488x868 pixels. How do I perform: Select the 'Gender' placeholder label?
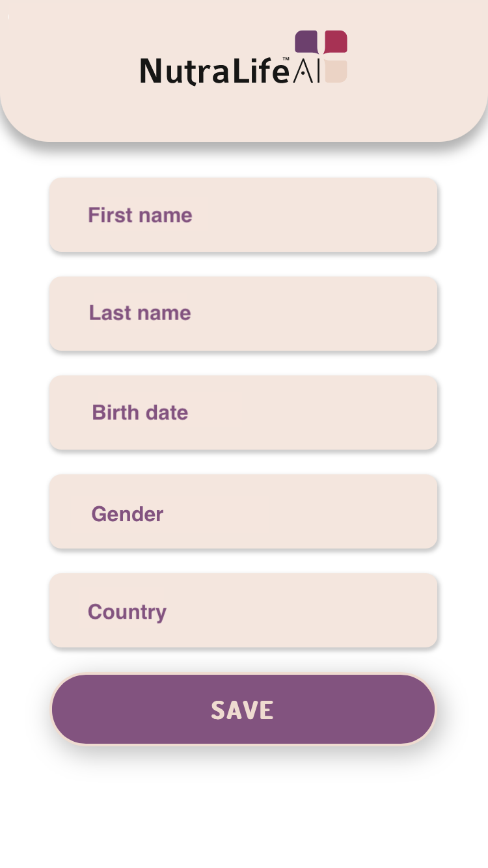[x=127, y=514]
